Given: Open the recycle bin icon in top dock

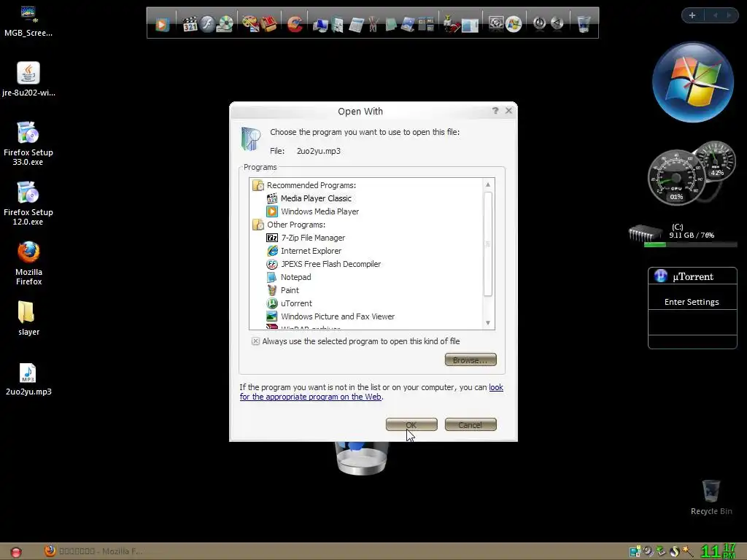Looking at the screenshot, I should [x=584, y=24].
